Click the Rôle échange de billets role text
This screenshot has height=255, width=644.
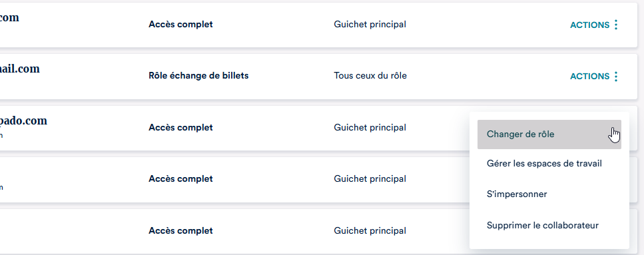(198, 75)
